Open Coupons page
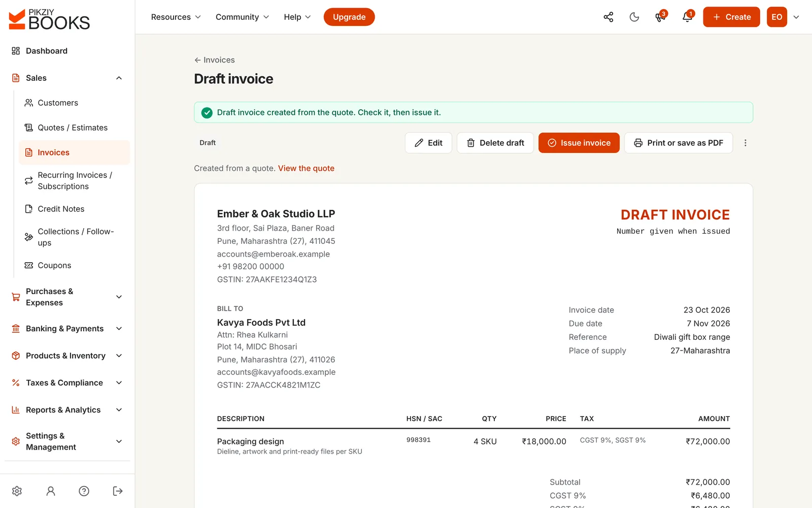The height and width of the screenshot is (508, 812). click(74, 265)
